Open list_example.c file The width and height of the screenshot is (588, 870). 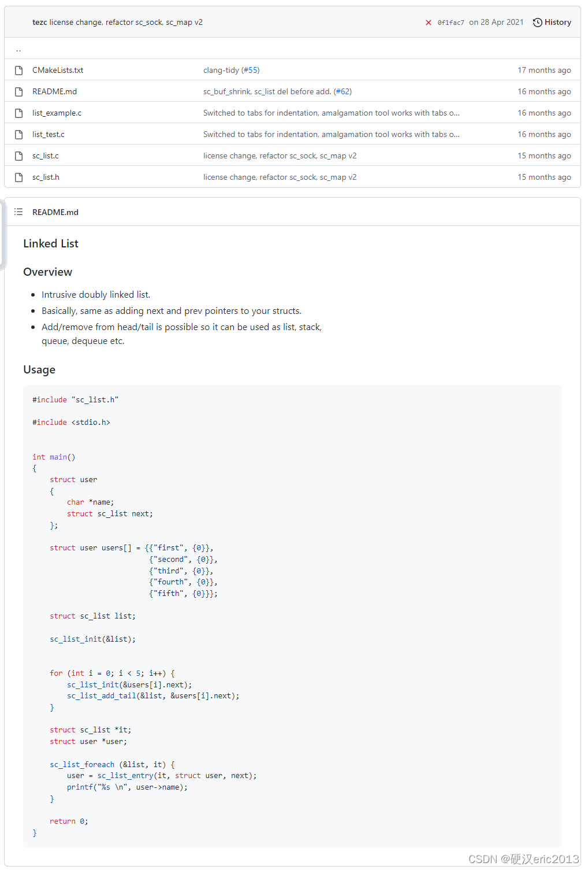pyautogui.click(x=57, y=113)
